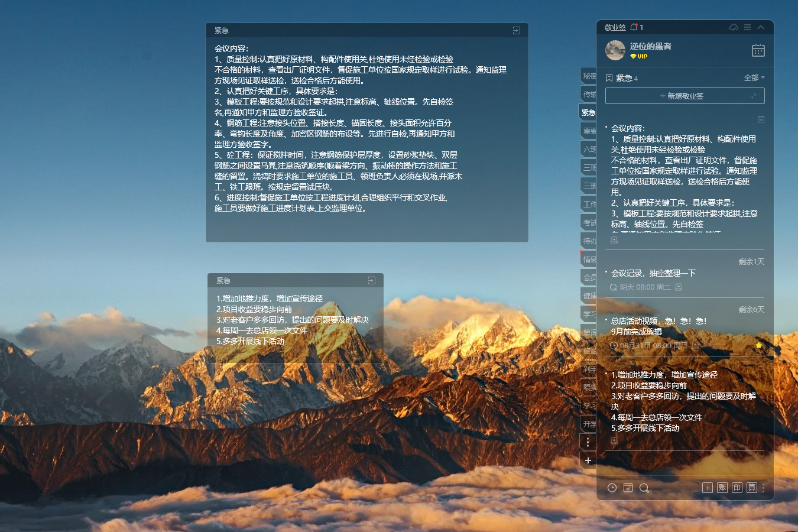Click 进度控制 line in large desktop note

coord(330,197)
